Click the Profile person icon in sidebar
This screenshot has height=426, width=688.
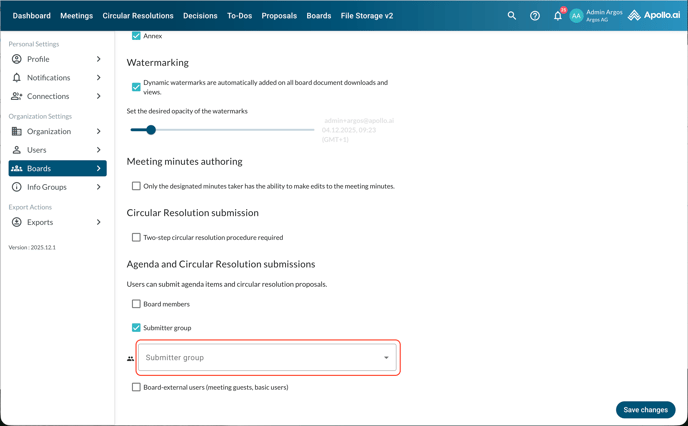click(17, 59)
